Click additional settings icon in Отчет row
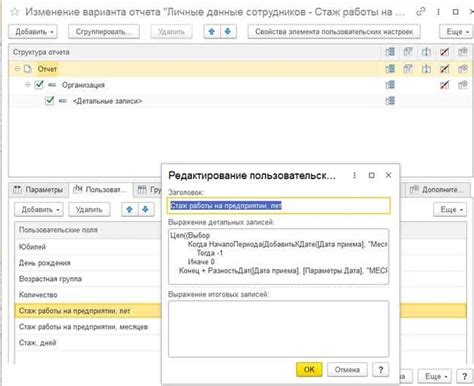The width and height of the screenshot is (474, 386). coord(462,69)
